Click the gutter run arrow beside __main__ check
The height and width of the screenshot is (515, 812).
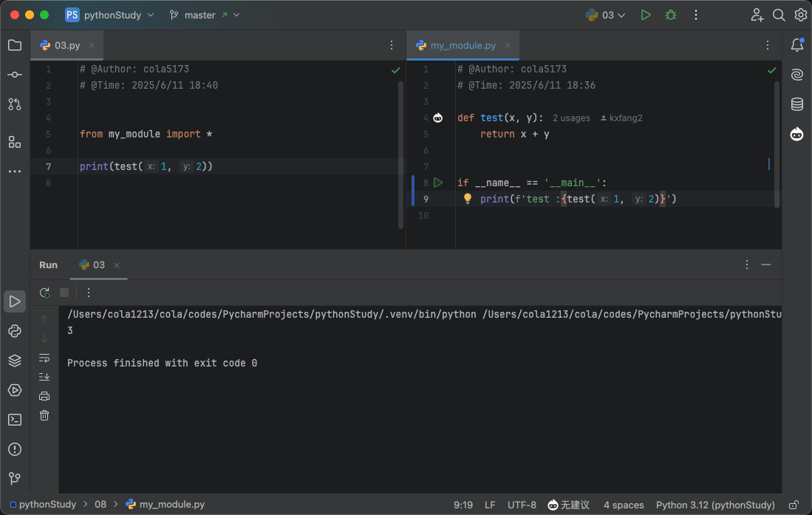pyautogui.click(x=438, y=183)
